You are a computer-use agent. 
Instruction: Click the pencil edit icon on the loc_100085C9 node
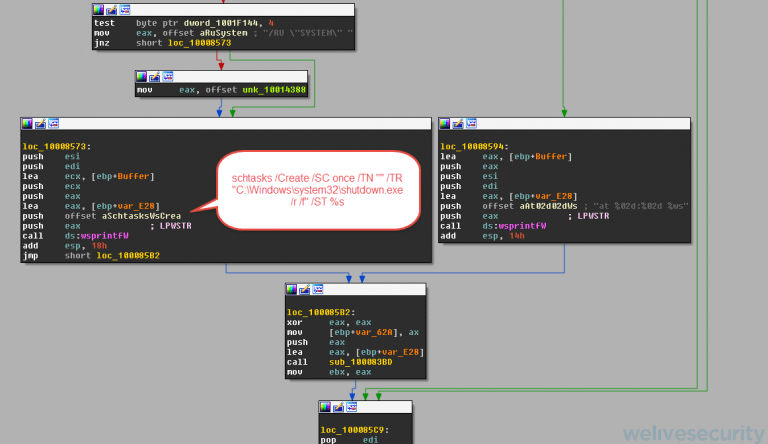click(x=338, y=407)
